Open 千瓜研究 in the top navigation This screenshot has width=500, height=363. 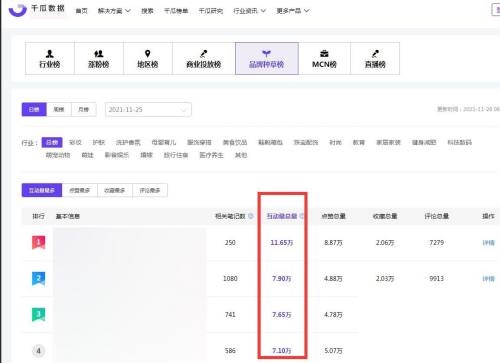pos(211,11)
